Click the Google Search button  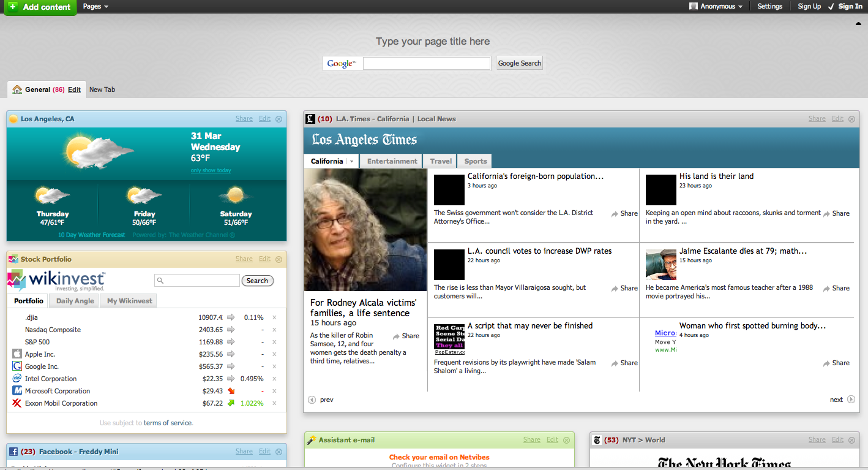tap(520, 63)
